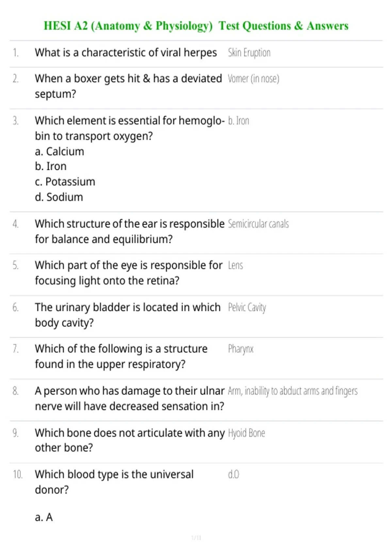
Task: Choose option "c. Potassium"
Action: click(x=65, y=182)
